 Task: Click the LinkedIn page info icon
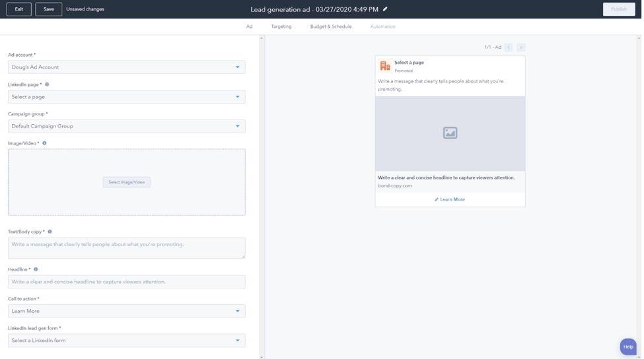click(47, 84)
